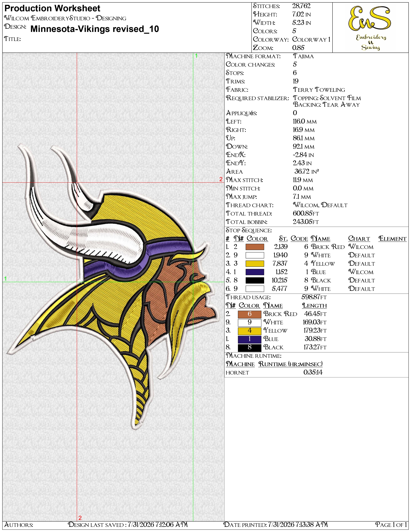This screenshot has height=532, width=411.
Task: Click thread chart value "Wilcom, Default"
Action: [x=320, y=205]
